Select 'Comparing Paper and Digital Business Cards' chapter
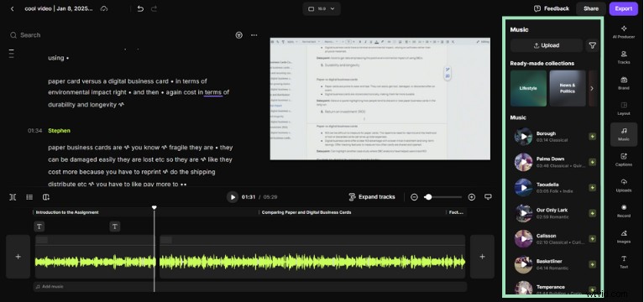Screen dimensions: 644x302 (306, 212)
